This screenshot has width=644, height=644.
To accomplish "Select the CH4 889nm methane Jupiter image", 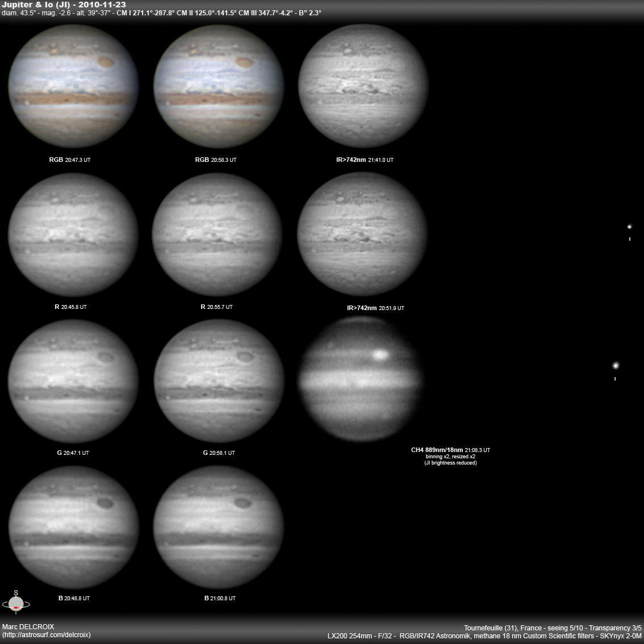I will pyautogui.click(x=361, y=379).
